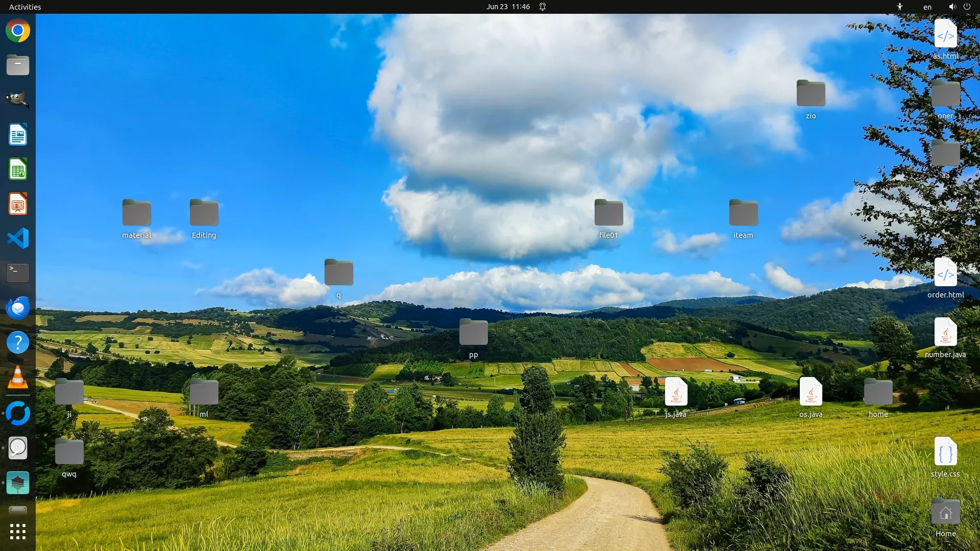Open GIMP image editor in dock

18,99
